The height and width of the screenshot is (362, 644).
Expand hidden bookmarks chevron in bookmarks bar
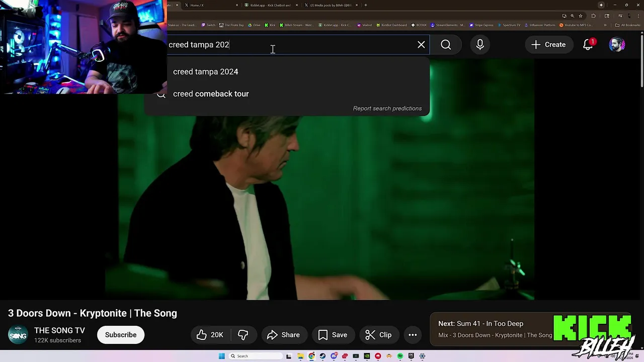605,25
